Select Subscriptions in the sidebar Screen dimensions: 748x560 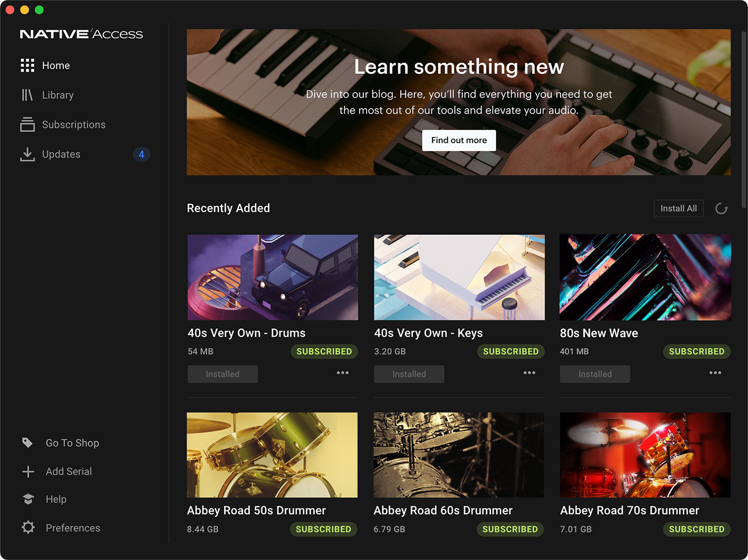pos(74,125)
